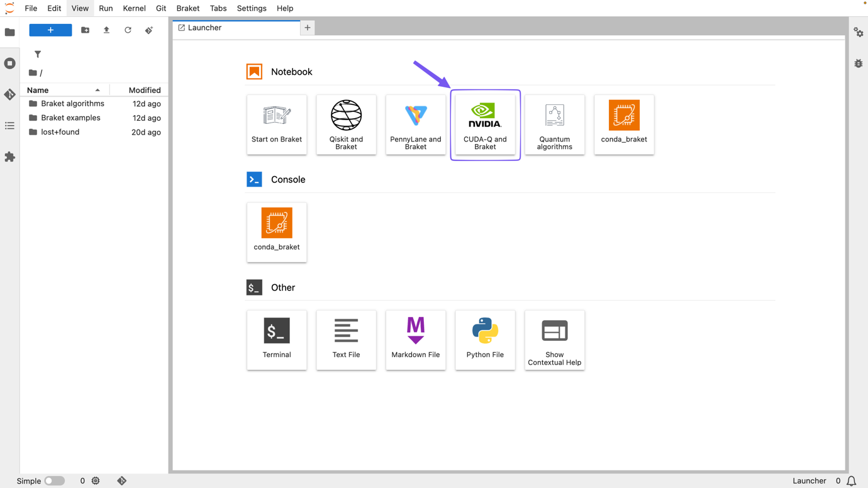
Task: Click the Git clone toolbar icon
Action: click(x=149, y=30)
